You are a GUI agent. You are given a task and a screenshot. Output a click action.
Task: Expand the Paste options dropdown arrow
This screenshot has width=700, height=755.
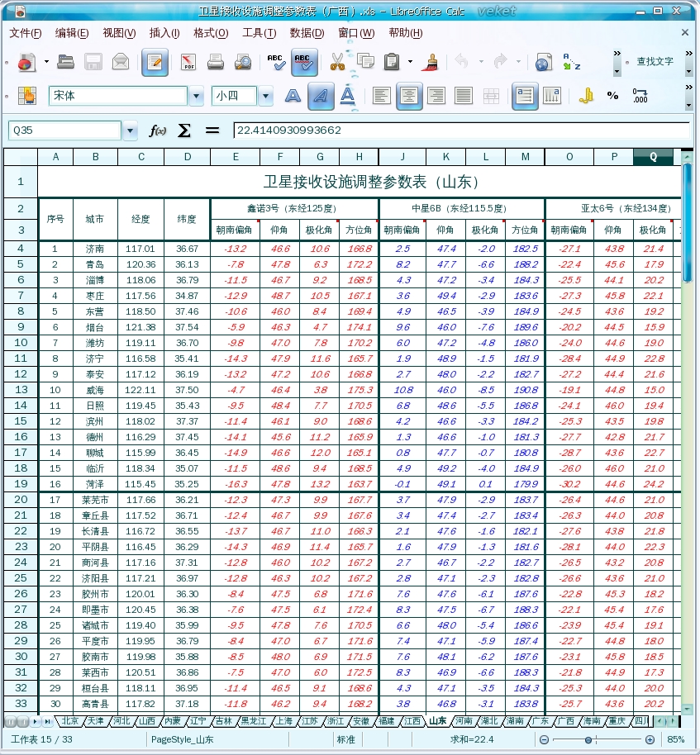coord(410,62)
